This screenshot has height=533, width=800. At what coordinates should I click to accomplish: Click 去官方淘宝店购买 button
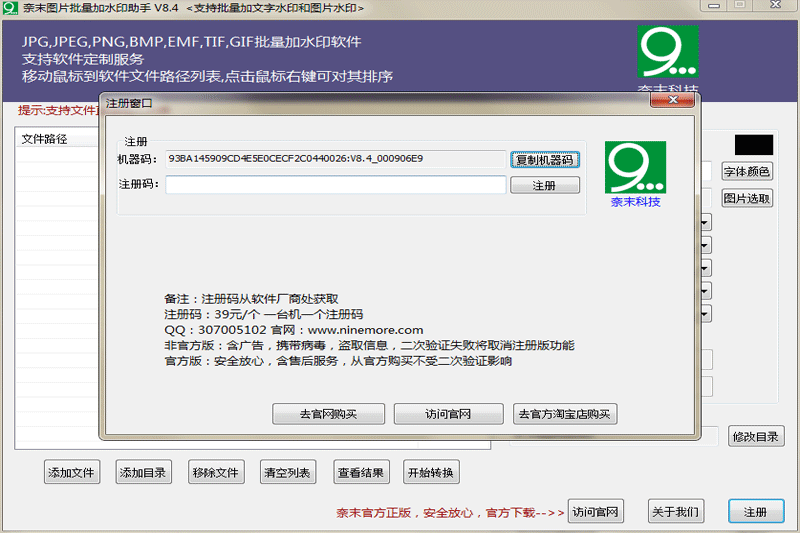point(565,414)
